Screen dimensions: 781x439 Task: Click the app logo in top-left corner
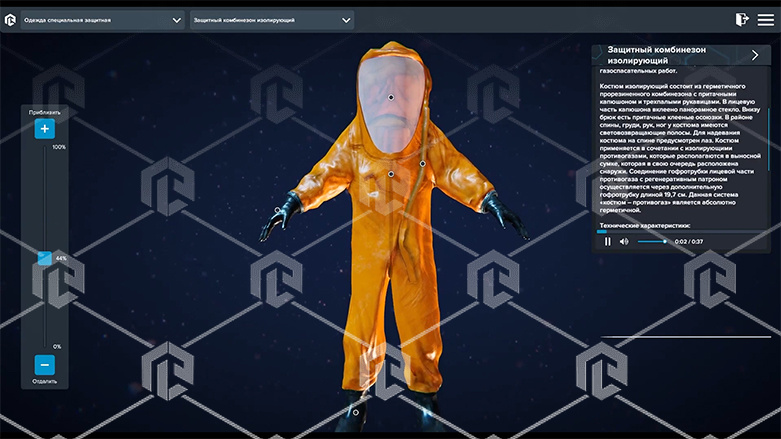click(x=10, y=19)
